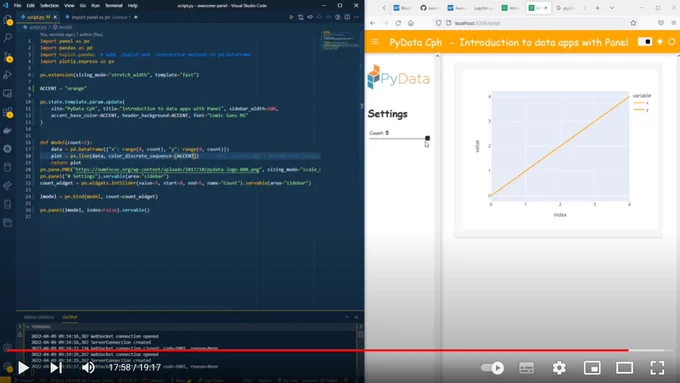Switch to the Output panel tab

click(x=70, y=317)
